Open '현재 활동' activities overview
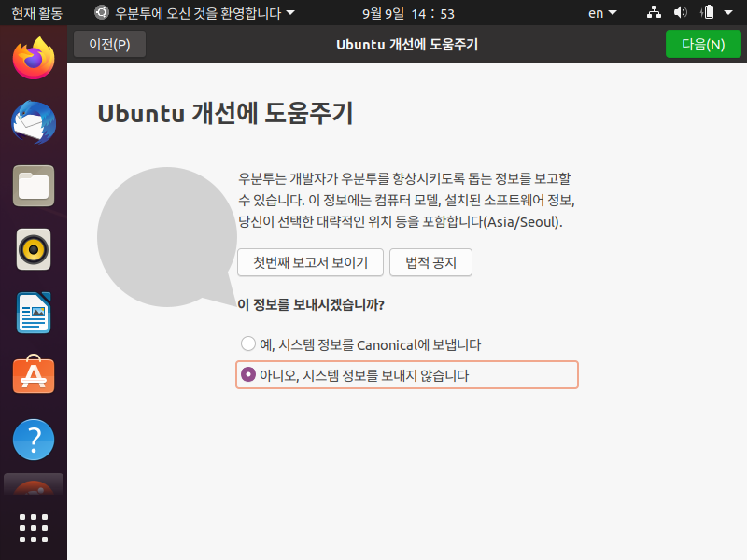 [36, 13]
